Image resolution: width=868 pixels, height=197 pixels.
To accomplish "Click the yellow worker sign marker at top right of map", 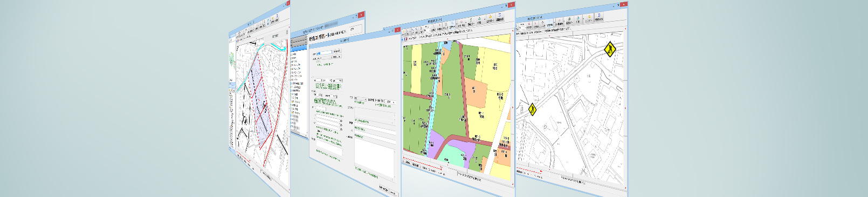I will tap(610, 49).
